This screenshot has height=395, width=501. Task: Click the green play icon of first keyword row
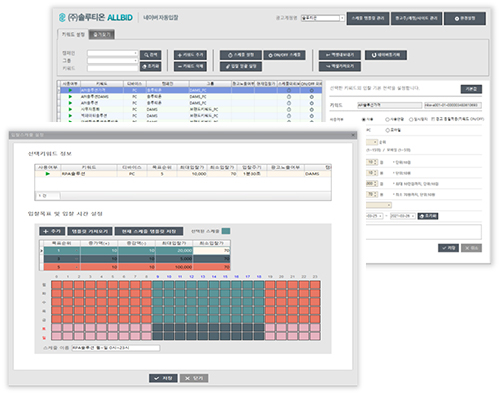(x=70, y=90)
